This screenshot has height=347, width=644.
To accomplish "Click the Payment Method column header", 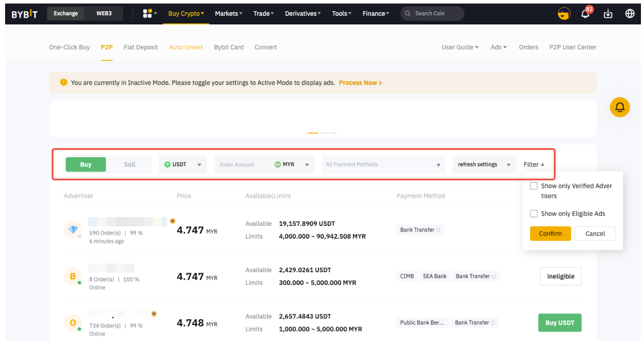I will pos(421,196).
